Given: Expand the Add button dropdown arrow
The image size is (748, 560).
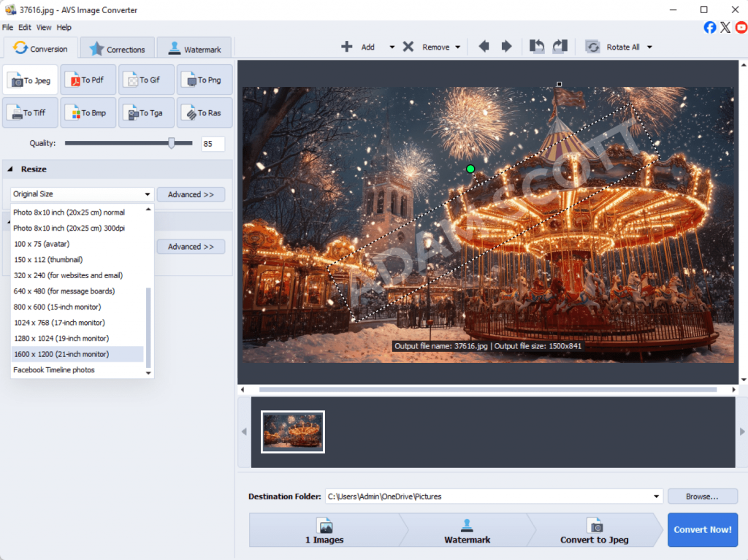Looking at the screenshot, I should [392, 47].
